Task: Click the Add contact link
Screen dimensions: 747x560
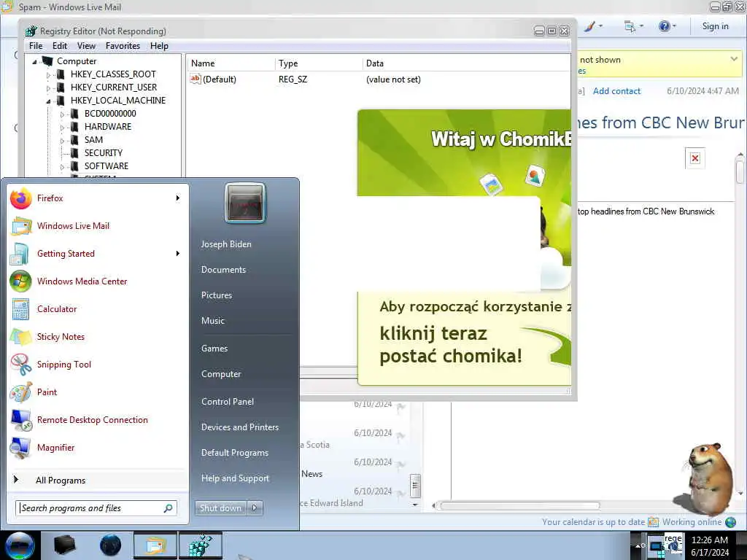Action: 616,91
